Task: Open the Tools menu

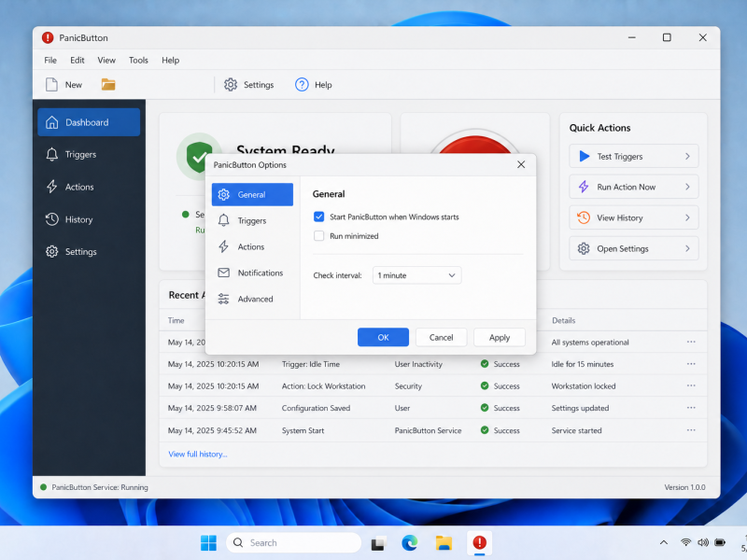Action: pyautogui.click(x=138, y=60)
